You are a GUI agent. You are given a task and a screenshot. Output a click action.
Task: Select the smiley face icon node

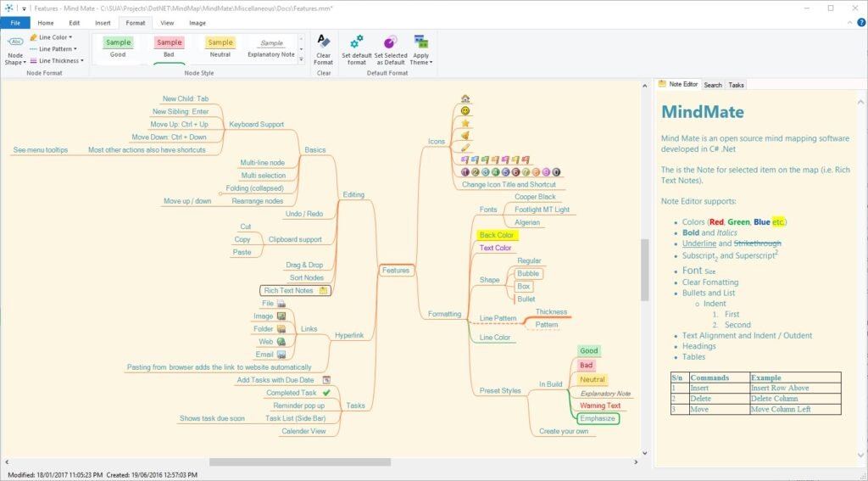click(465, 111)
